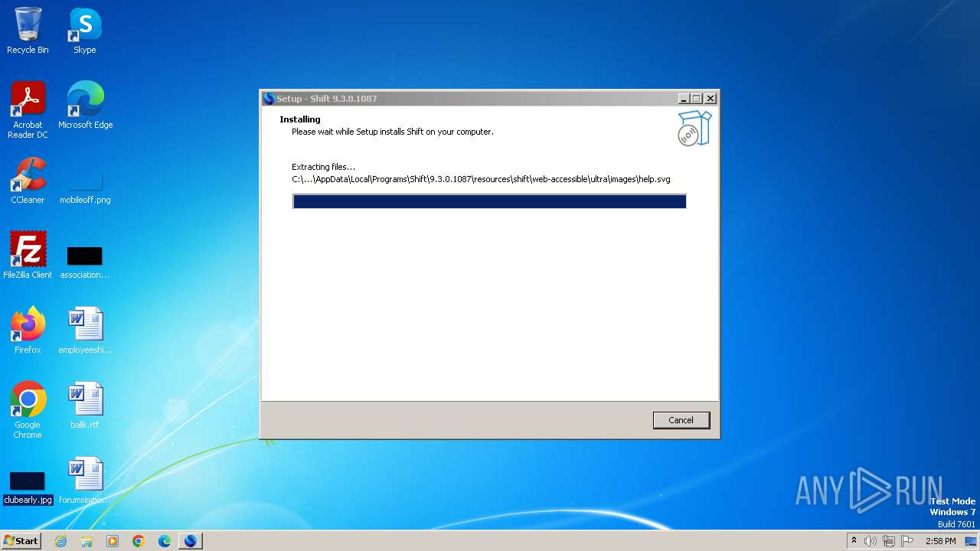Open Chrome from the taskbar

[x=139, y=541]
